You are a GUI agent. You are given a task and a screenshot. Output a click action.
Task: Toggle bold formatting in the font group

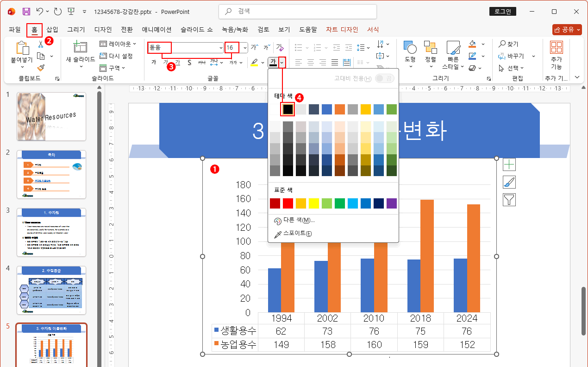(153, 62)
